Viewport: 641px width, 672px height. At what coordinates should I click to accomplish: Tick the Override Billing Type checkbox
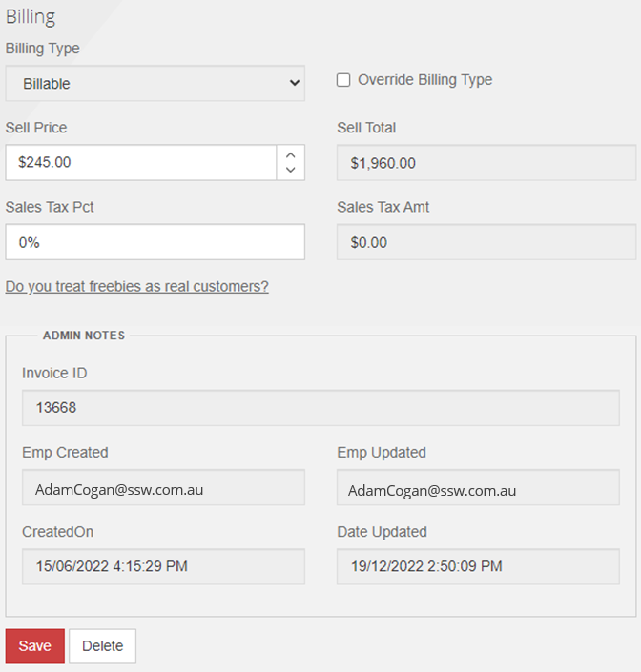pyautogui.click(x=343, y=80)
